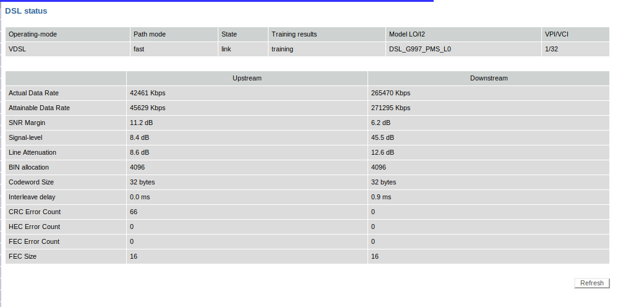
Task: Select upstream SNR margin 11.2 dB
Action: point(141,123)
